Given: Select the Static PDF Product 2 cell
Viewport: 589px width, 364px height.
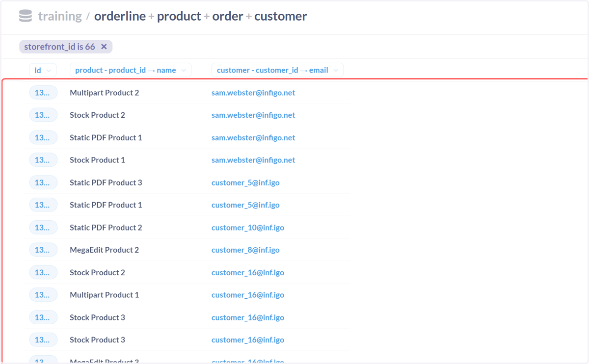Looking at the screenshot, I should coord(106,228).
